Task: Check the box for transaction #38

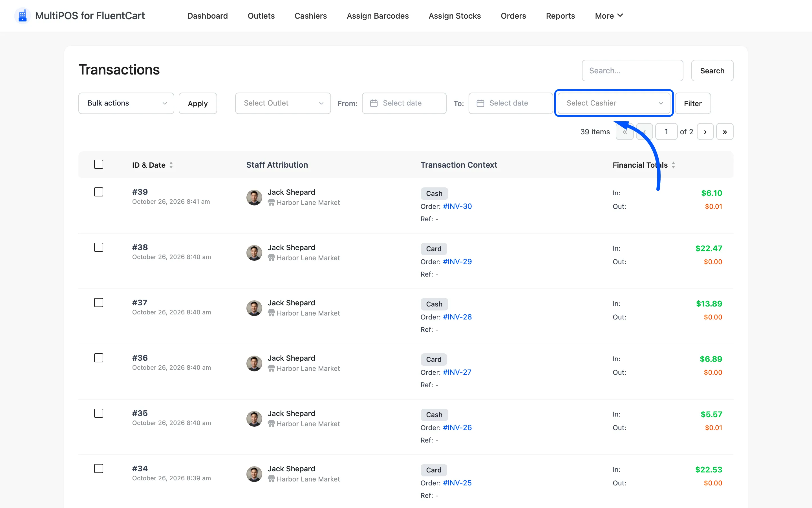Action: (x=99, y=247)
